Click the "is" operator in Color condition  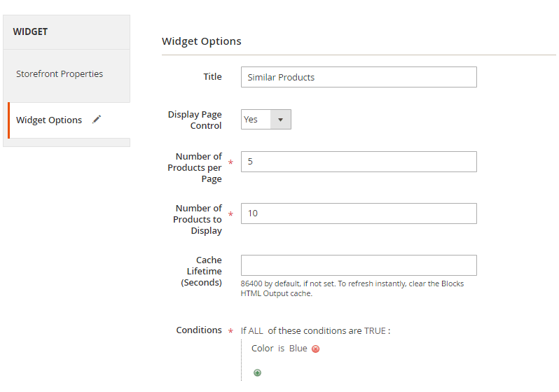pos(282,348)
